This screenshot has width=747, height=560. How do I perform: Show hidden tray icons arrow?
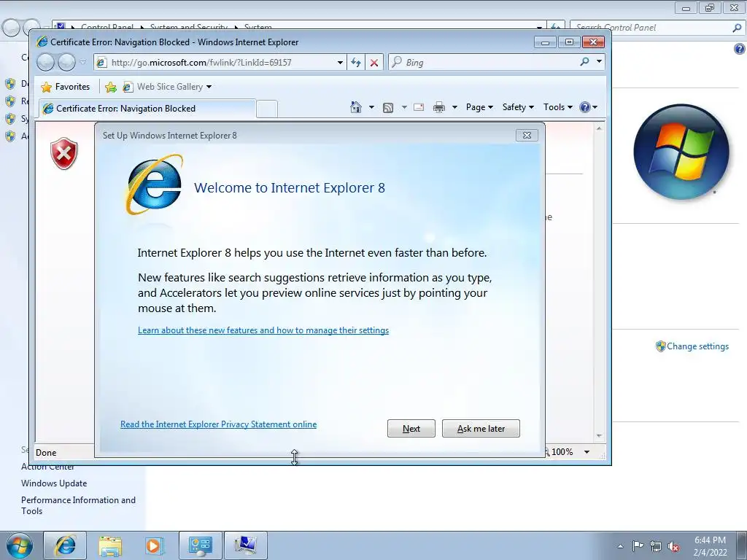pos(620,546)
